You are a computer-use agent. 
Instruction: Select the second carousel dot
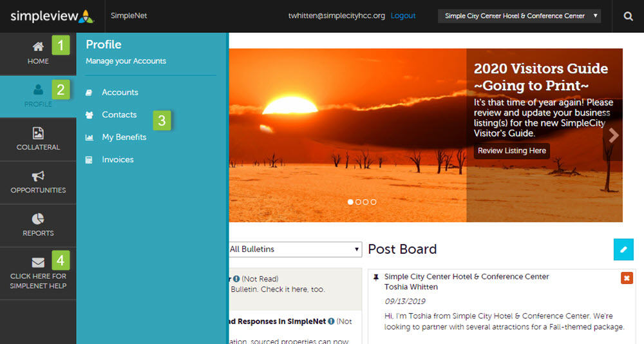tap(358, 202)
